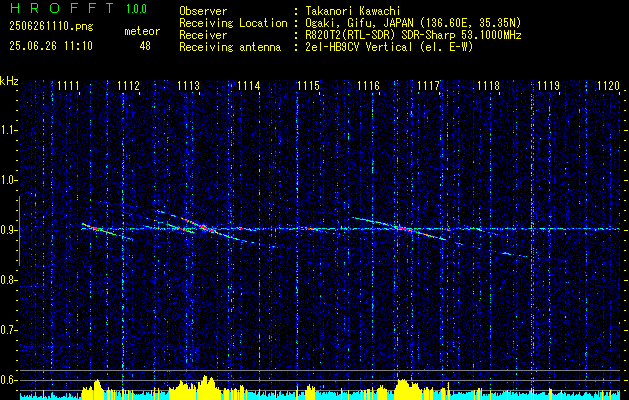
Task: Click the Observer label
Action: click(x=203, y=11)
